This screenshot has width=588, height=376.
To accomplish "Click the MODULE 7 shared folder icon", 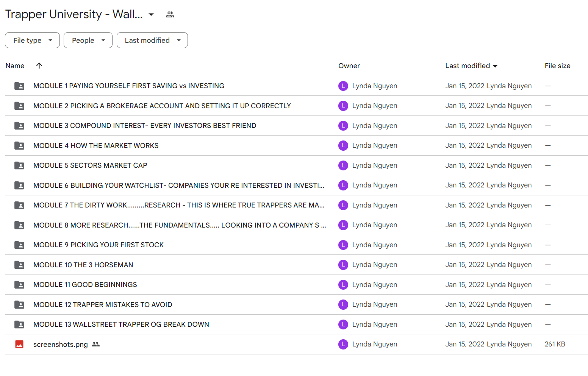I will click(x=19, y=205).
